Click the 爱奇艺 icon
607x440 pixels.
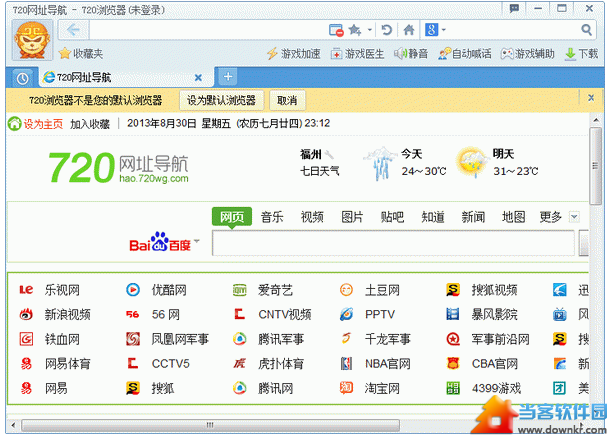240,290
